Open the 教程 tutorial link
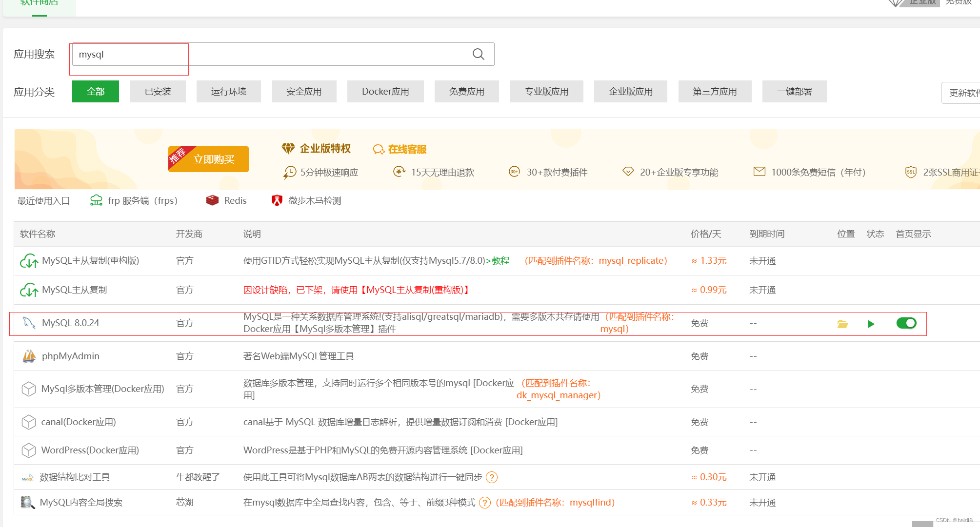Image resolution: width=980 pixels, height=527 pixels. click(x=500, y=261)
